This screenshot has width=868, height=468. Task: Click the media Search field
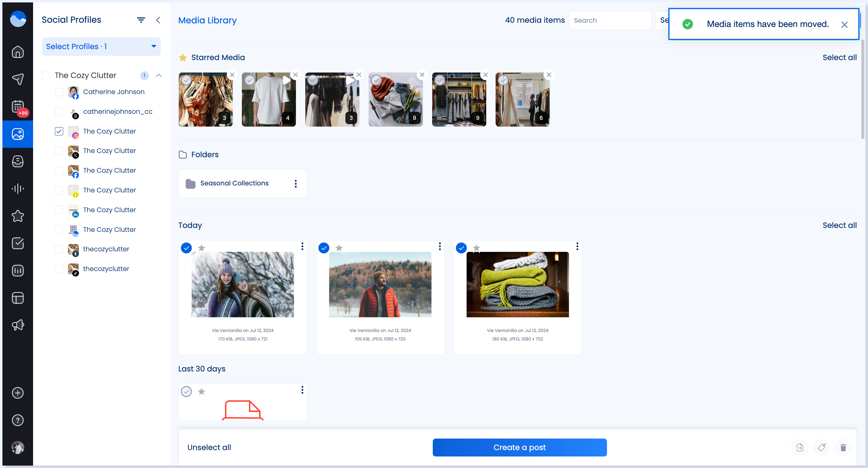pyautogui.click(x=610, y=20)
